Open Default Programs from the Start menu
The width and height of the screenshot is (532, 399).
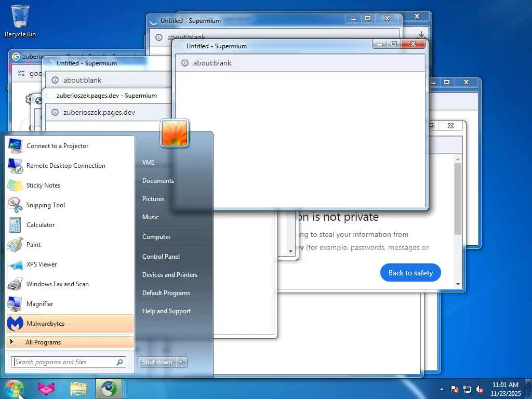pos(166,293)
